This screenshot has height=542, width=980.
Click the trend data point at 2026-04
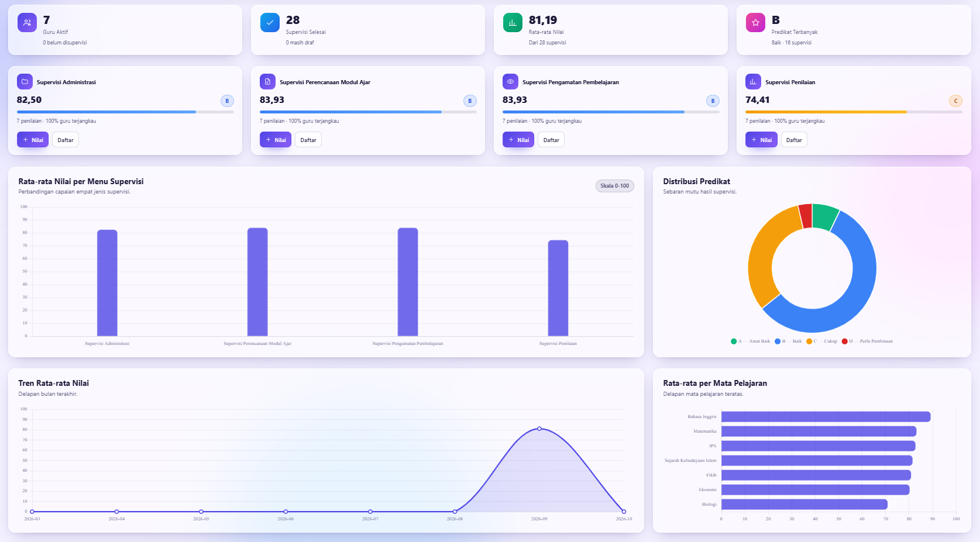[x=116, y=512]
